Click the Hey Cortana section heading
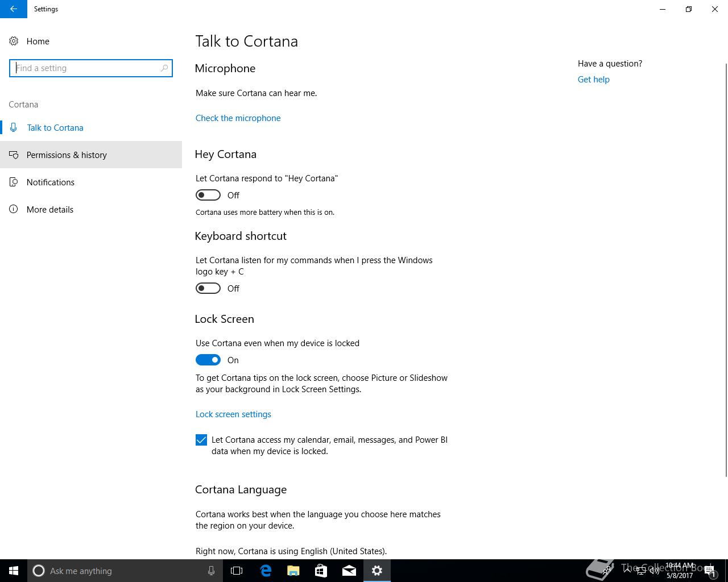728x582 pixels. pyautogui.click(x=225, y=155)
